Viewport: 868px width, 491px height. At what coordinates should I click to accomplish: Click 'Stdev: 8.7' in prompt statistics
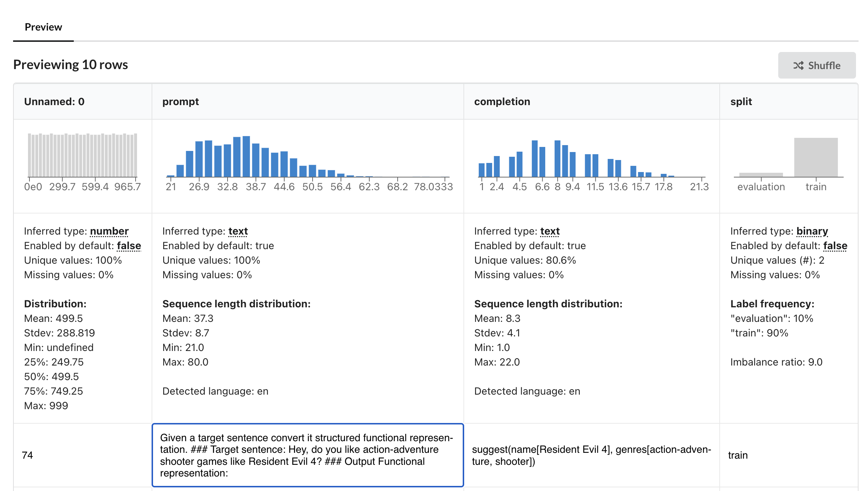tap(185, 333)
